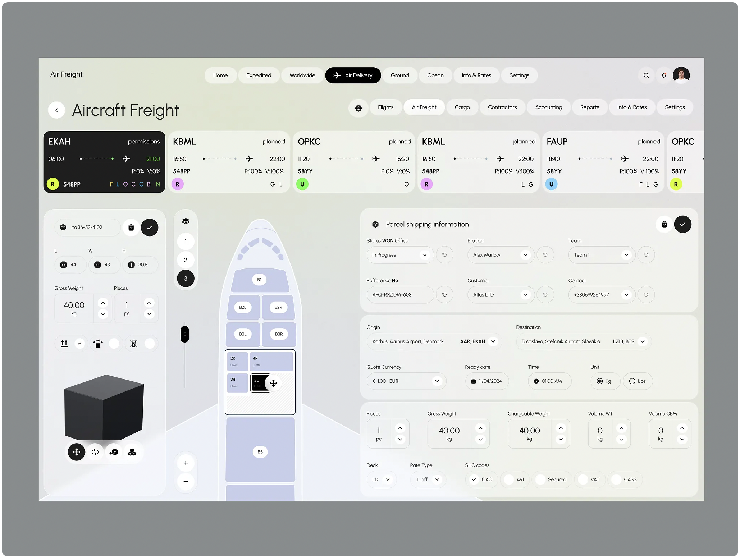The image size is (740, 560).
Task: Open the notifications bell
Action: [x=664, y=75]
